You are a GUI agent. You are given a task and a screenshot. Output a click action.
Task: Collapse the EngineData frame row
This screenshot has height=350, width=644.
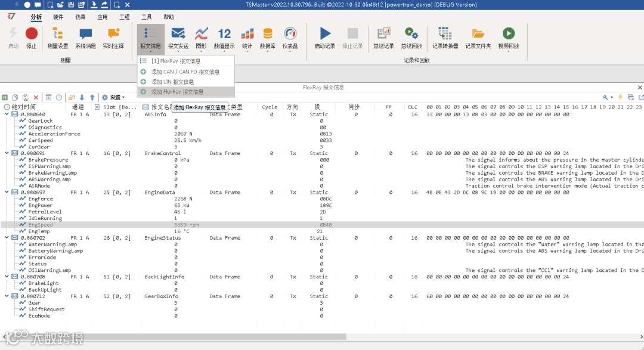[7, 192]
